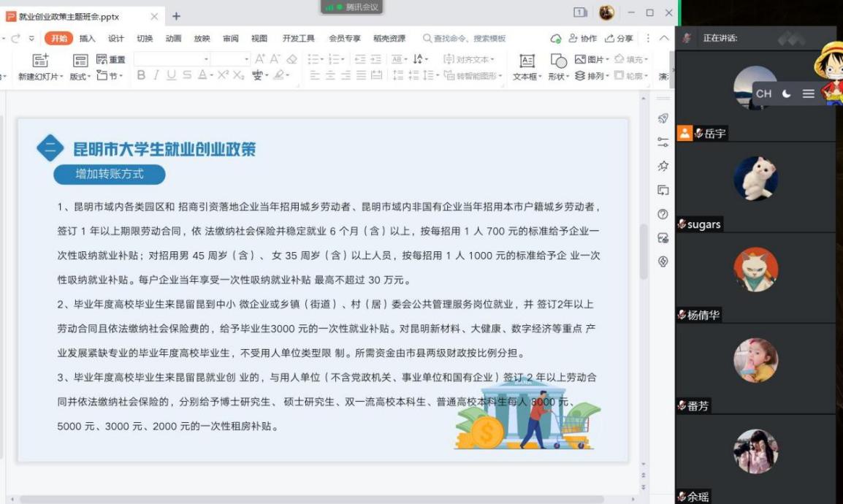
Task: Toggle italic formatting
Action: (156, 75)
